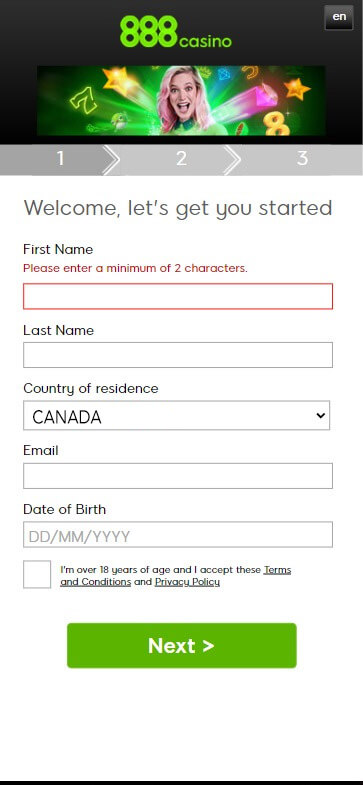Image resolution: width=363 pixels, height=785 pixels.
Task: Click the Last Name input field
Action: click(178, 355)
